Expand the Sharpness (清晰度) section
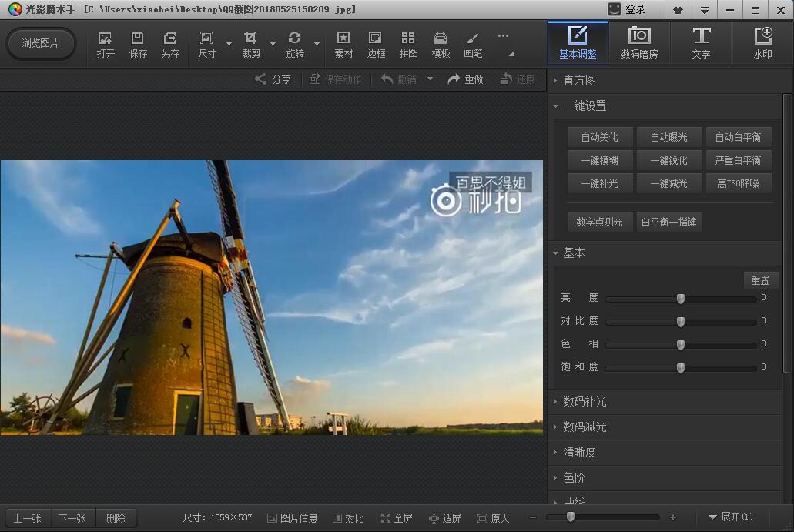The image size is (794, 532). pyautogui.click(x=579, y=452)
